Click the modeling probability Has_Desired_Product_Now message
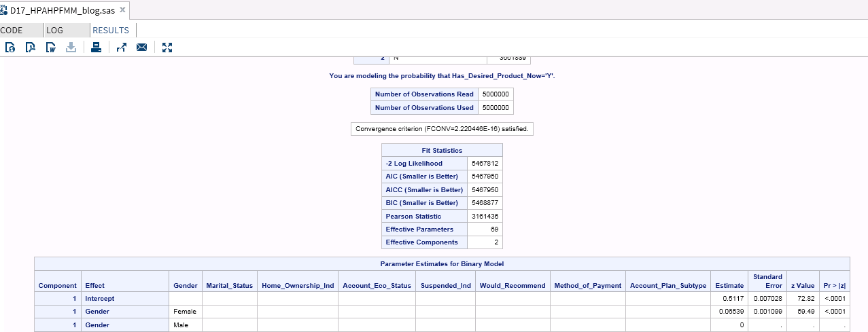 click(x=442, y=76)
